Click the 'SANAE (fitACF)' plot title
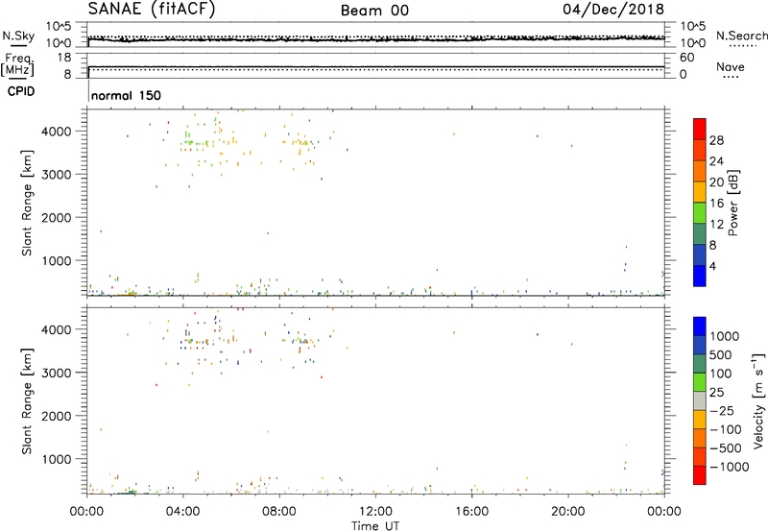Viewport: 768px width, 532px height. click(x=152, y=10)
